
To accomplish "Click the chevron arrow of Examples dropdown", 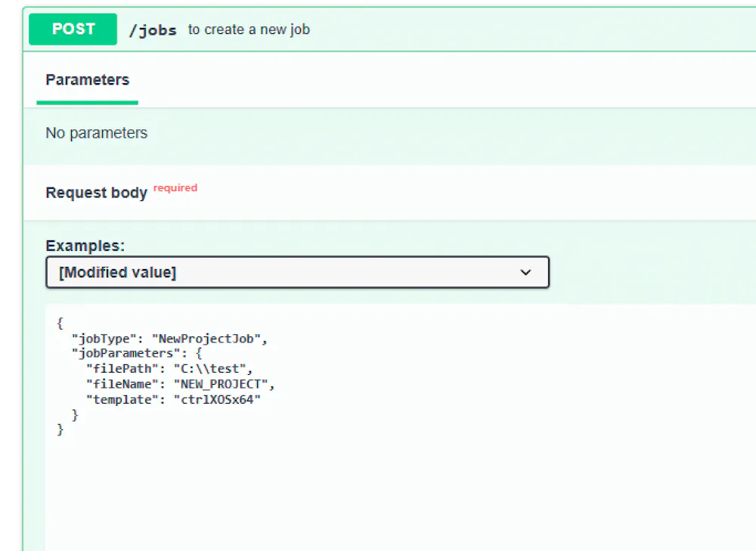I will click(x=525, y=272).
